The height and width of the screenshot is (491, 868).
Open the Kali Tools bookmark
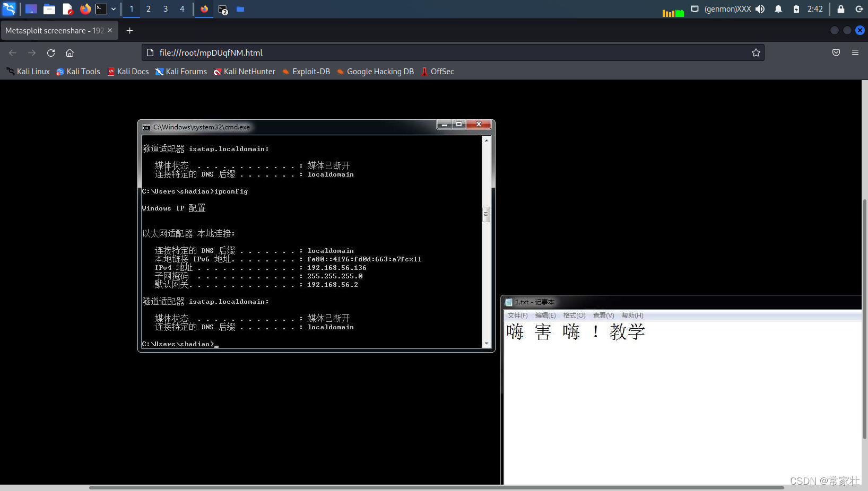tap(78, 72)
